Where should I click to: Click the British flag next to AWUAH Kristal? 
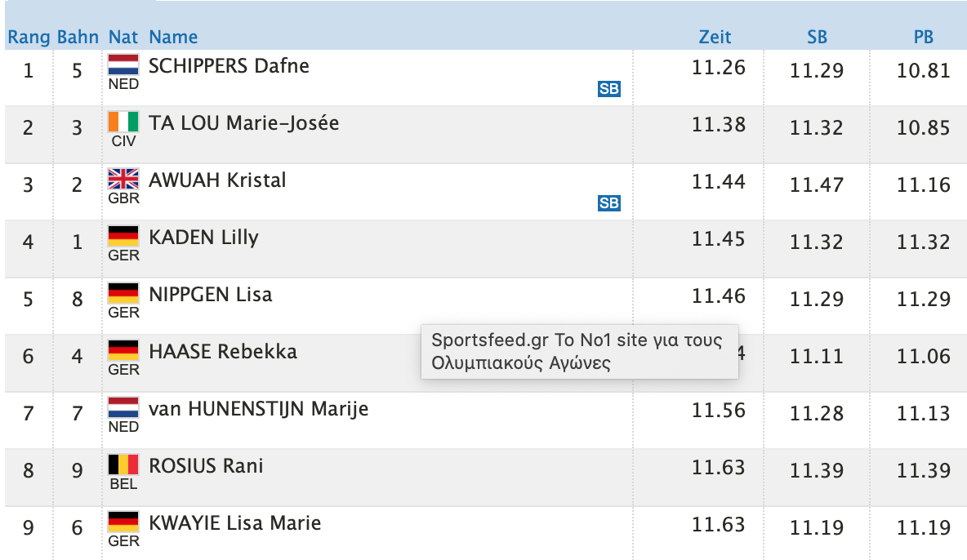(123, 179)
